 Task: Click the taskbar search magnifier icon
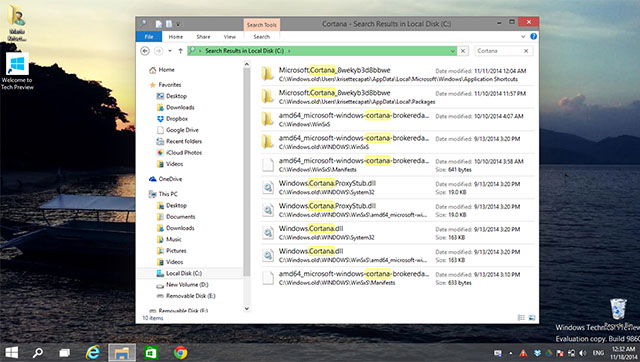pos(38,352)
